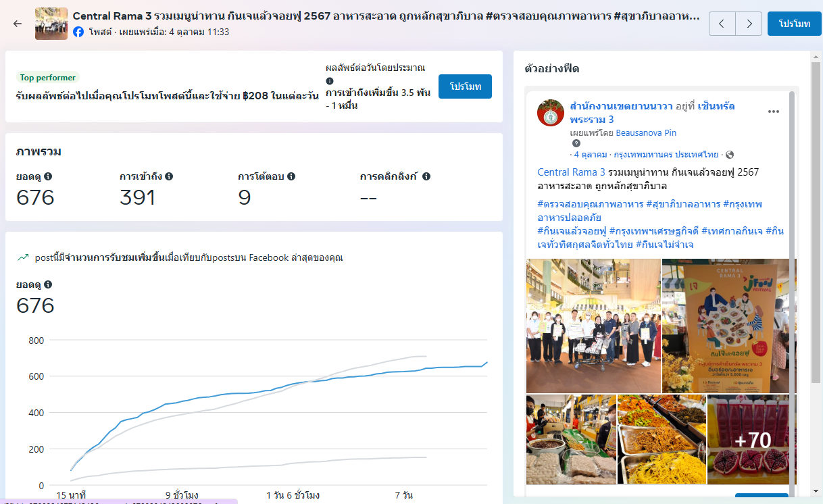Click info icon under estimated daily results
Viewport: 823px width, 504px height.
tap(330, 80)
